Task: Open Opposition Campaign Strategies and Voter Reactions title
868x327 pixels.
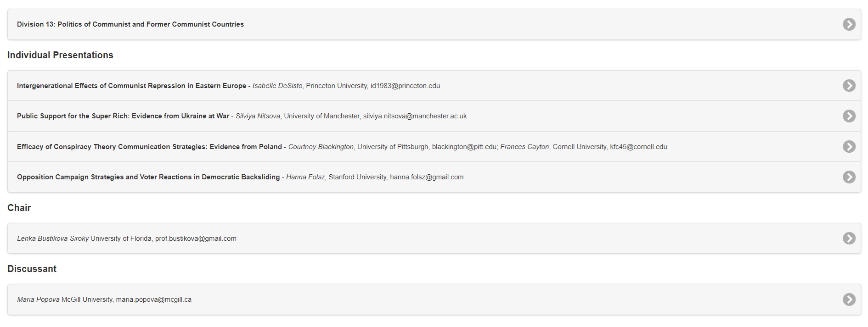Action: pos(148,177)
